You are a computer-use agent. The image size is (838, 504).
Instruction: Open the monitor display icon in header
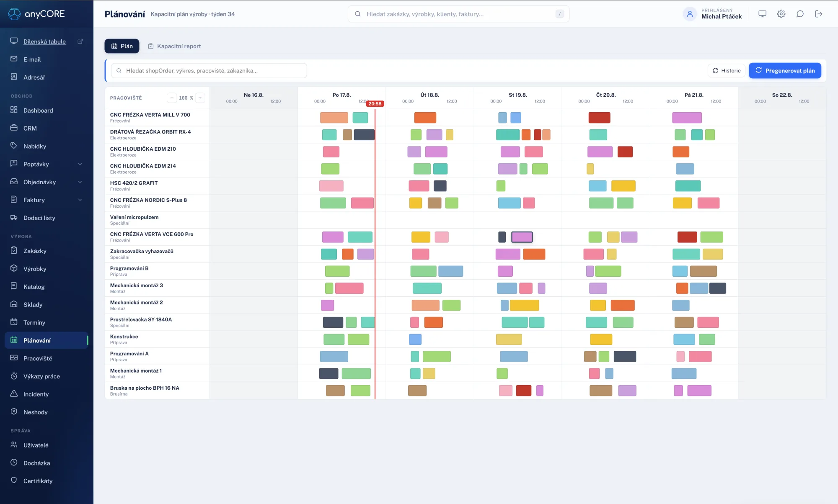[762, 14]
